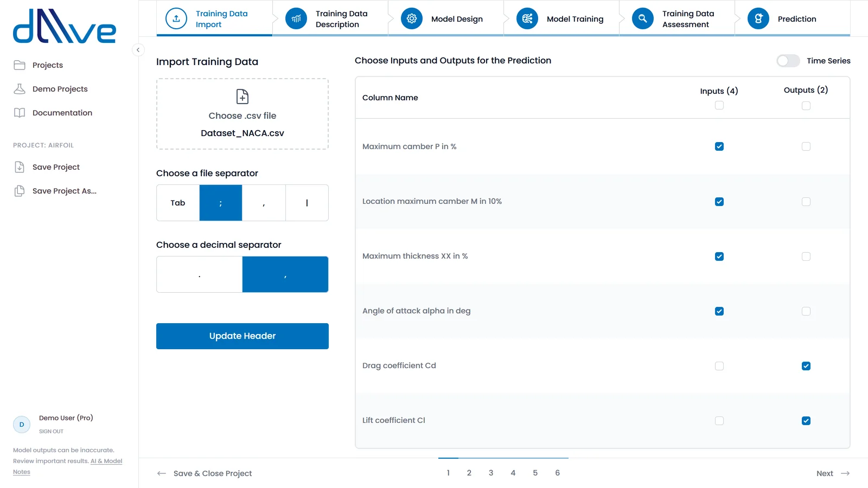
Task: Jump to page 4 in the step pagination
Action: tap(513, 473)
